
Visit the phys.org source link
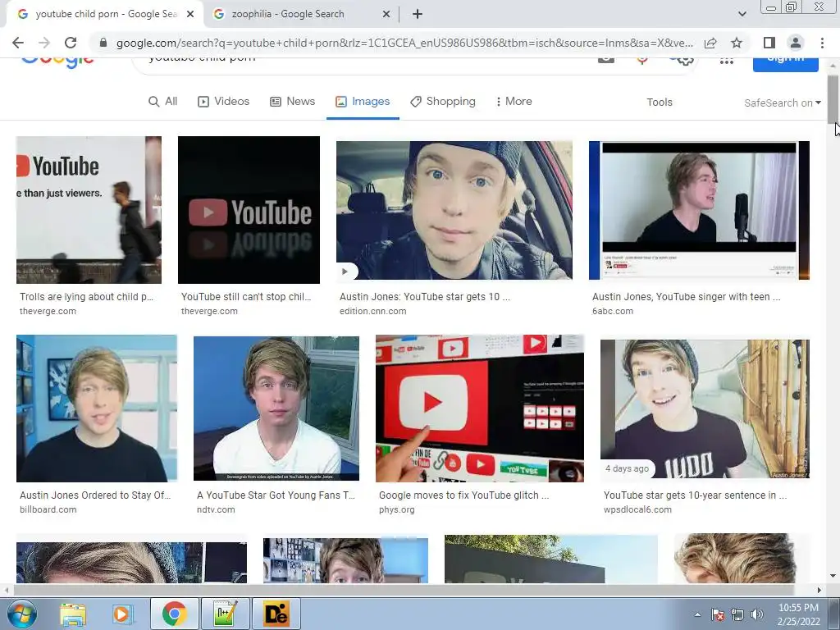[397, 510]
